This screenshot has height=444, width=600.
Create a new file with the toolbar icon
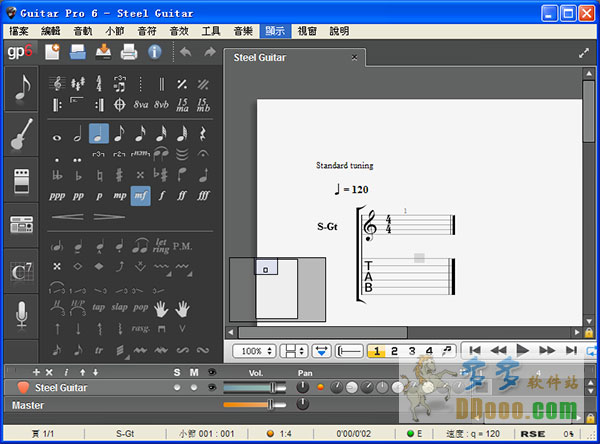pos(52,52)
